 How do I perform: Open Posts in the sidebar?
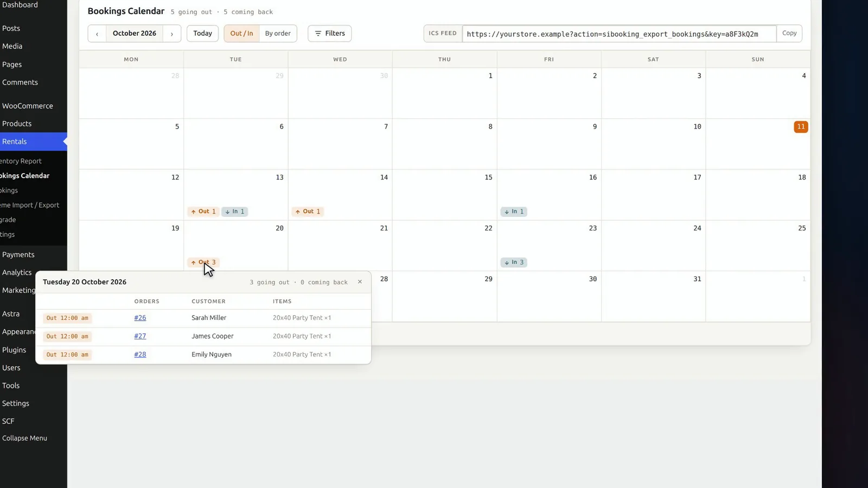coord(11,28)
